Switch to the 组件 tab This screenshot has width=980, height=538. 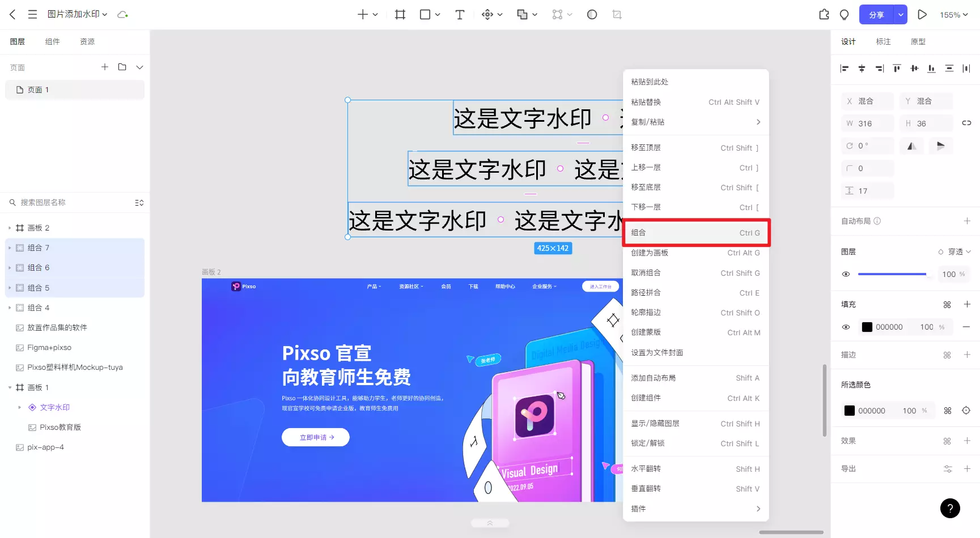[x=53, y=41]
